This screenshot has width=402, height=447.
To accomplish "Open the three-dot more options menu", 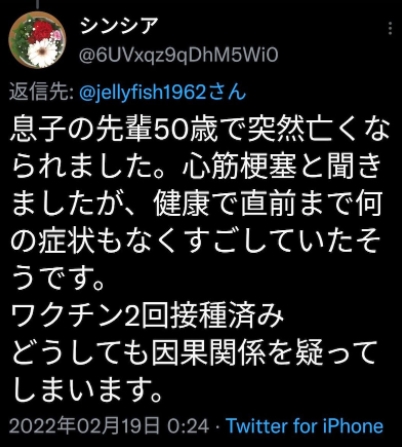I will click(390, 29).
